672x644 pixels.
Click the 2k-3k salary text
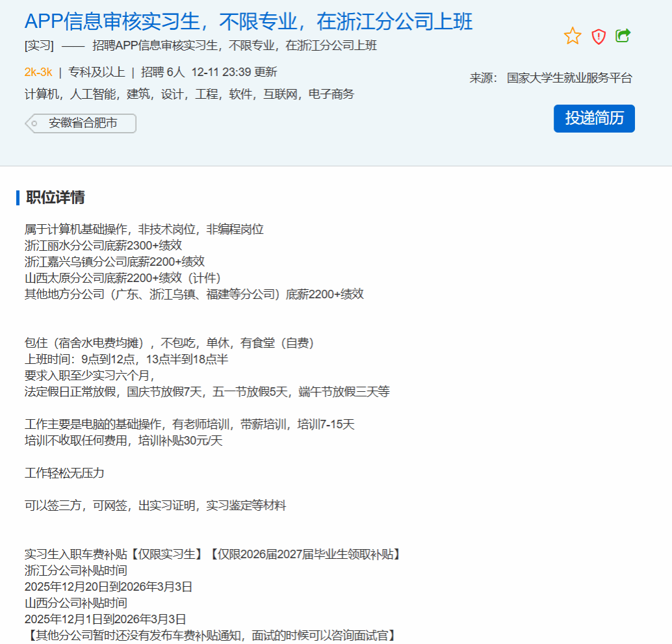(38, 71)
